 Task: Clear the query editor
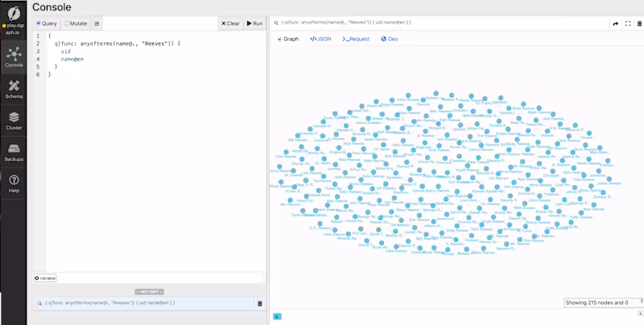[x=230, y=23]
